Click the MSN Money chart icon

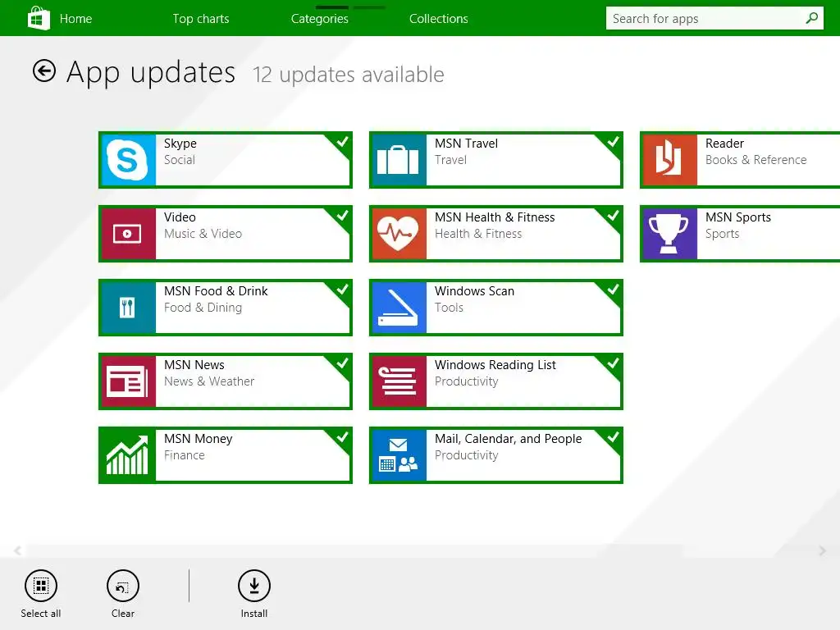127,455
